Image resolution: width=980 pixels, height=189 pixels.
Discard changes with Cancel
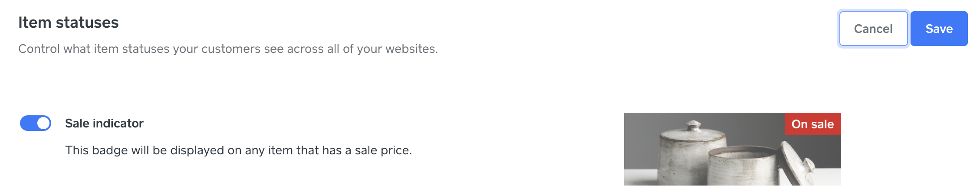[x=873, y=29]
